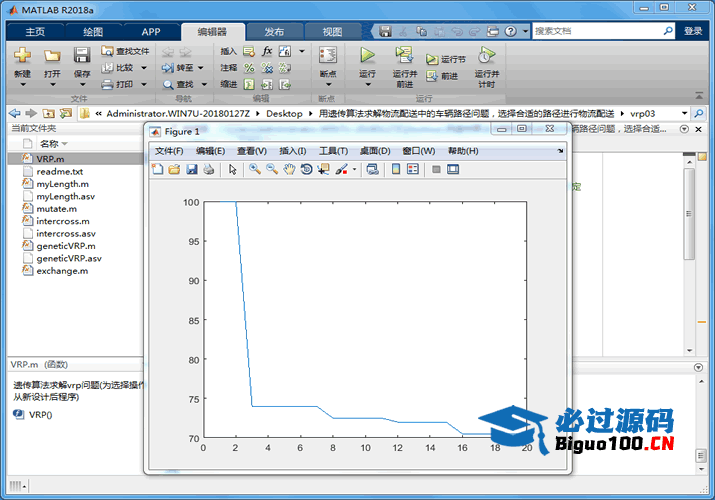This screenshot has height=500, width=715.
Task: Select the Brush data tool in Figure 1
Action: 341,170
